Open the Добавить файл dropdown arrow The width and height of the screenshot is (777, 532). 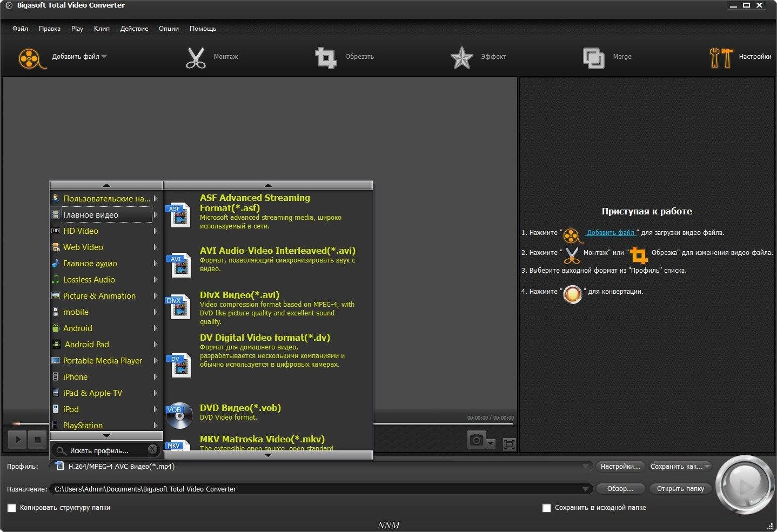[x=104, y=57]
